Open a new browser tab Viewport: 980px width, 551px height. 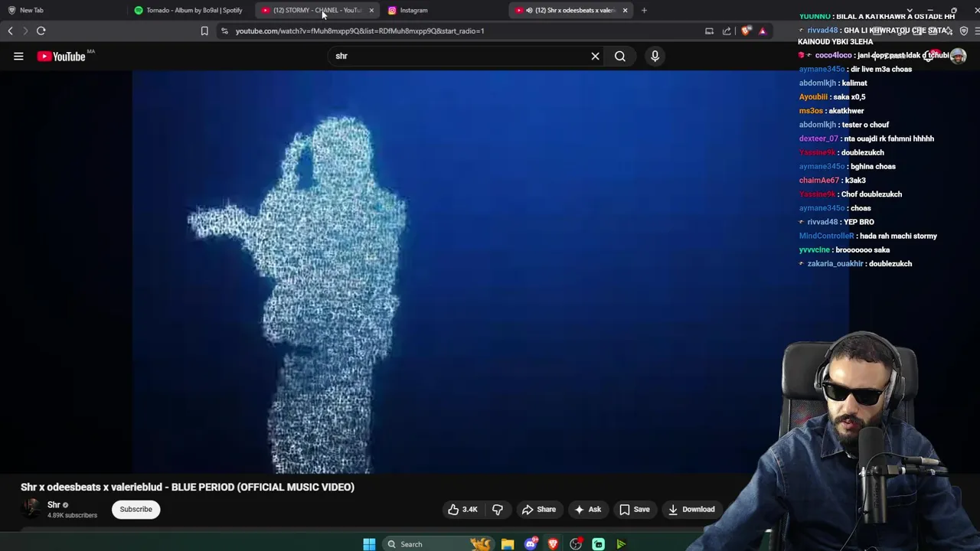(644, 10)
